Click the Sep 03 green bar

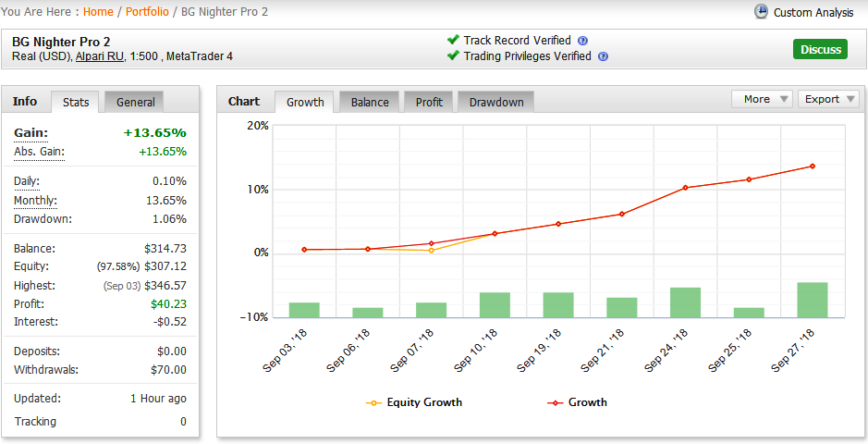(304, 310)
